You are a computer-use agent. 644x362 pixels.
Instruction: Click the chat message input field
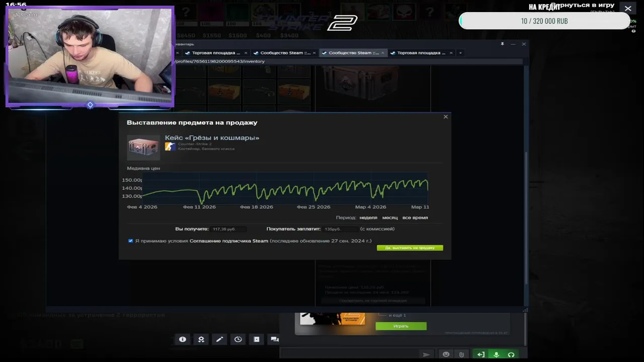[349, 354]
